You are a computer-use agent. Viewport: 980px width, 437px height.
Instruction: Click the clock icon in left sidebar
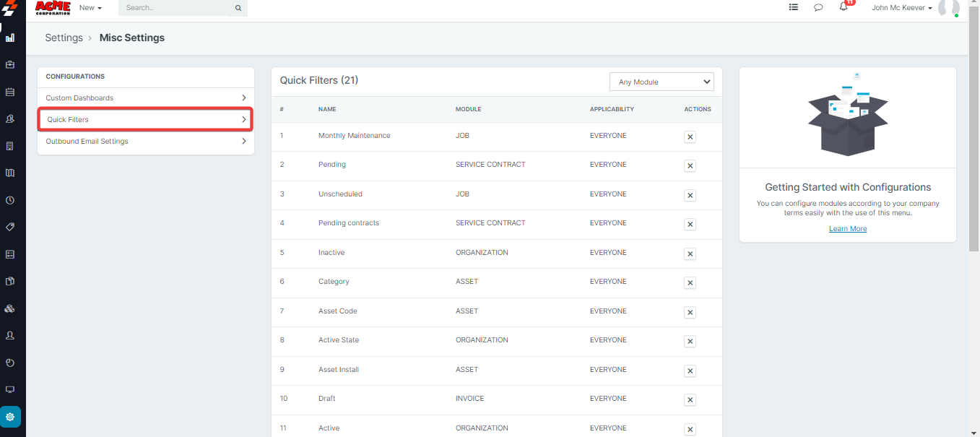(10, 200)
